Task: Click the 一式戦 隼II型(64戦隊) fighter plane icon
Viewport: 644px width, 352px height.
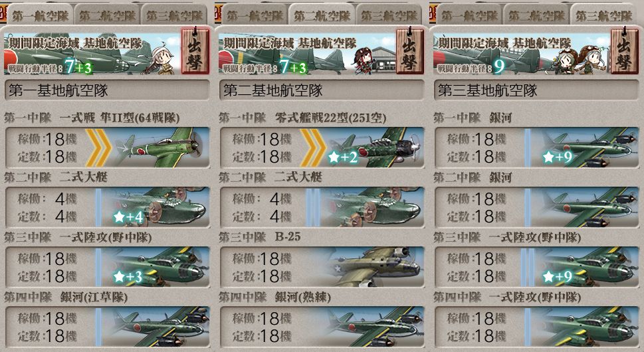Action: coord(160,147)
